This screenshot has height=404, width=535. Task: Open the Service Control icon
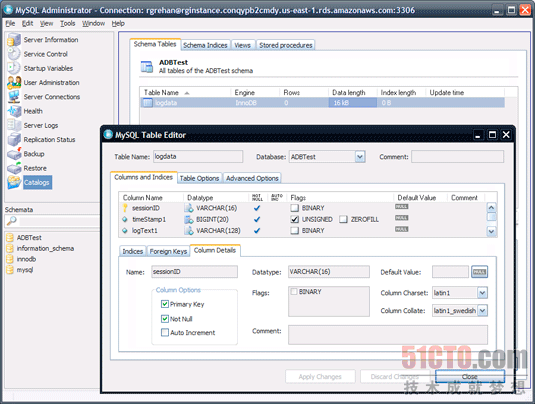[x=14, y=54]
